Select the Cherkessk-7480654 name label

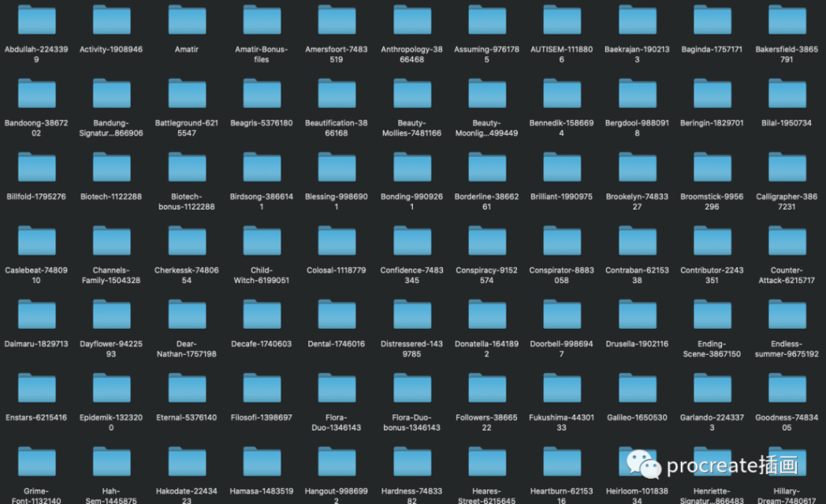(186, 276)
